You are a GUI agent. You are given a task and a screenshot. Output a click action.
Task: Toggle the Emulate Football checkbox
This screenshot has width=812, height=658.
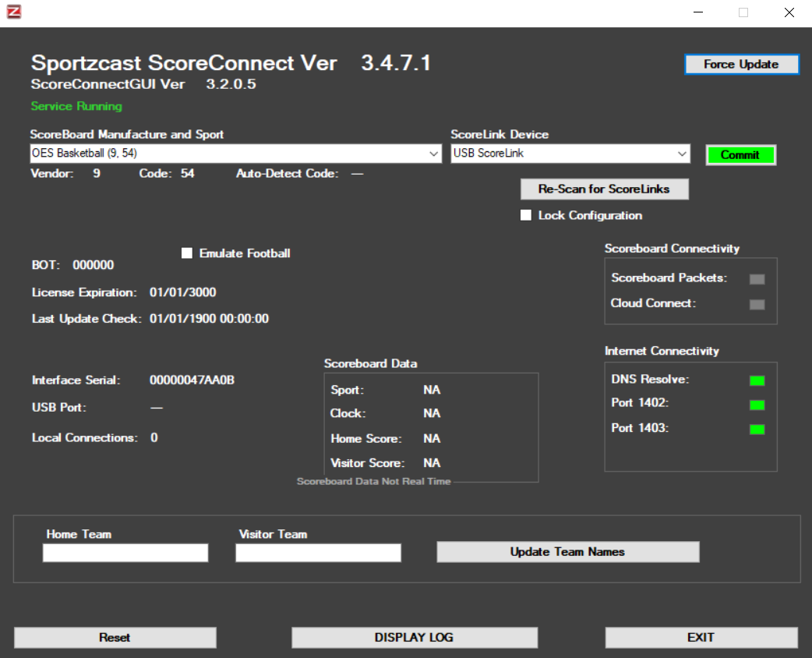[187, 253]
